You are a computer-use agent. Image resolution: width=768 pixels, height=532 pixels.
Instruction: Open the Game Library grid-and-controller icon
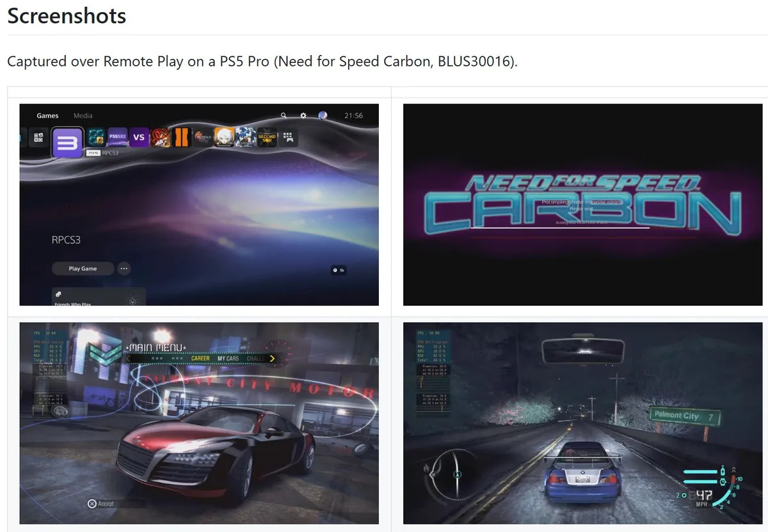[288, 137]
